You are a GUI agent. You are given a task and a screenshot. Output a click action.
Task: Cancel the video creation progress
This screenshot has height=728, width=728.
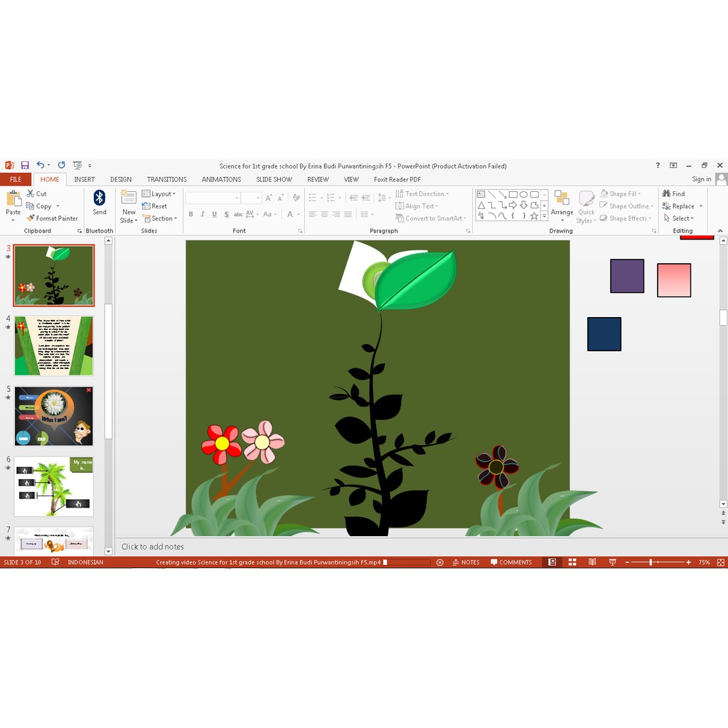pyautogui.click(x=439, y=562)
